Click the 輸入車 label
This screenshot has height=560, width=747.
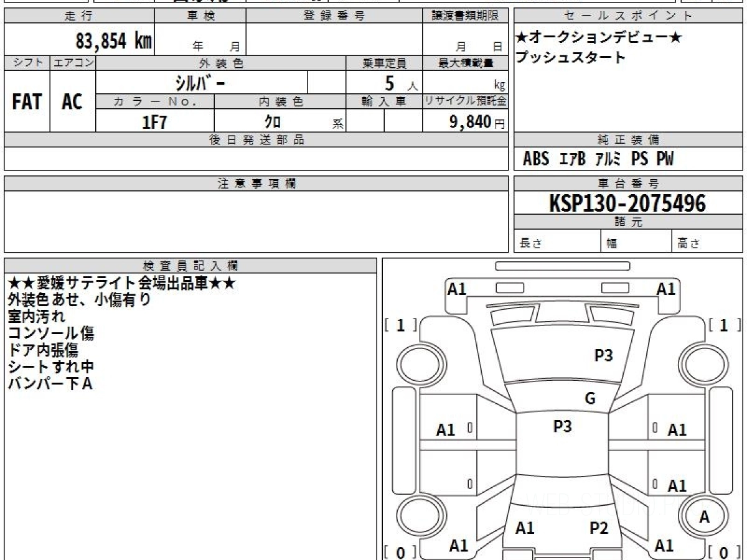[384, 101]
